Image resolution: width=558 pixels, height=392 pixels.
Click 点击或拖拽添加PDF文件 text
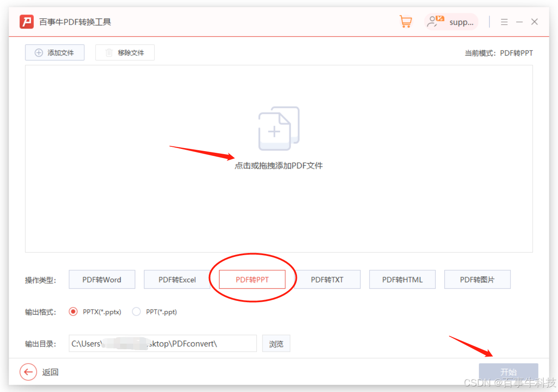point(279,166)
